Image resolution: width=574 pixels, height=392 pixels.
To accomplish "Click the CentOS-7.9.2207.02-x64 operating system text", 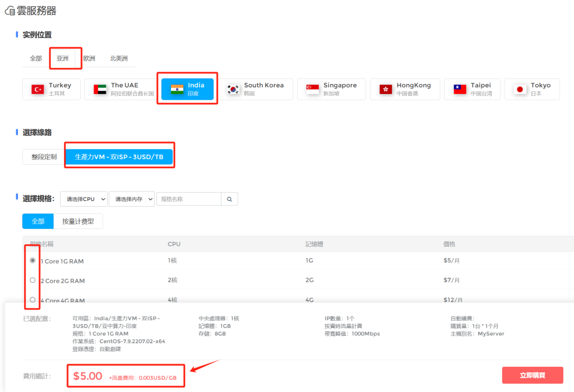I will coord(132,341).
